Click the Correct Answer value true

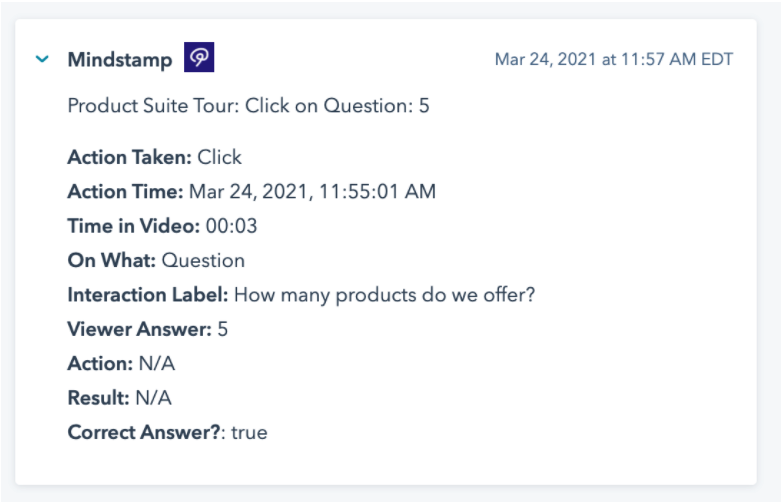(x=249, y=433)
